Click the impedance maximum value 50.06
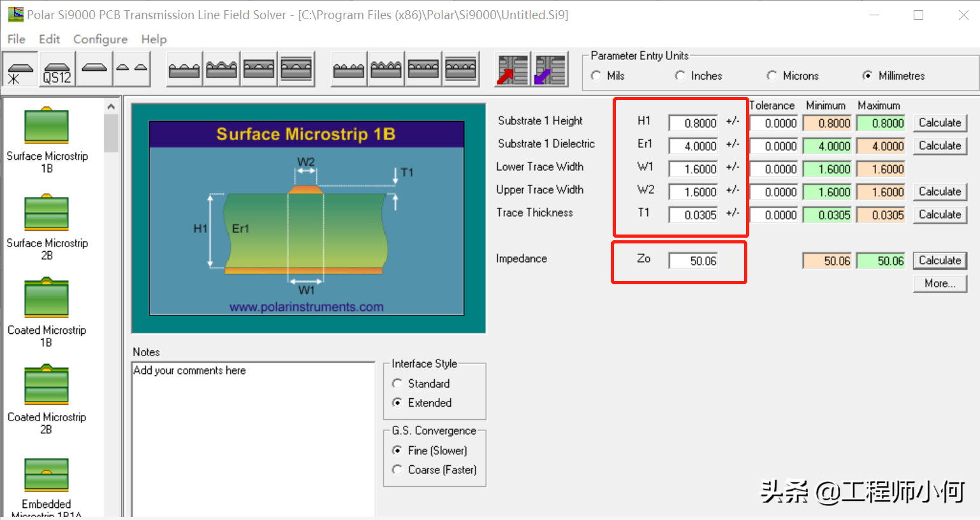Screen dimensions: 980x520 (881, 261)
